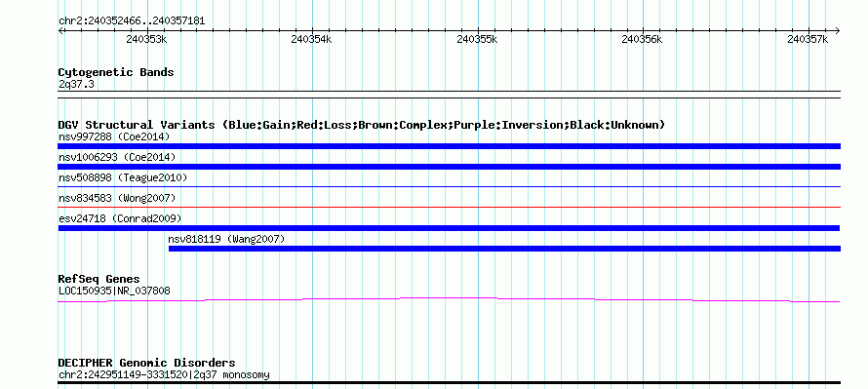868x389 pixels.
Task: Select the blue bar under esv24718
Action: (x=449, y=228)
